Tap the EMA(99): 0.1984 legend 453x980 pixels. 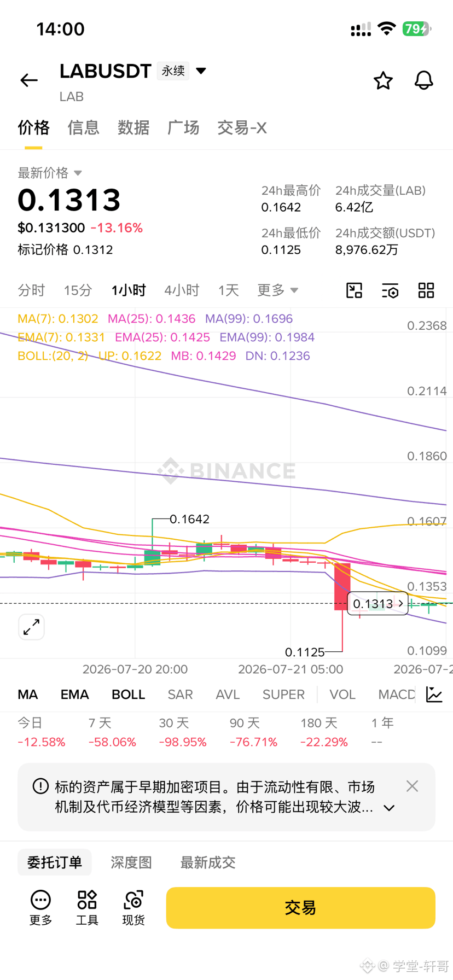coord(267,337)
